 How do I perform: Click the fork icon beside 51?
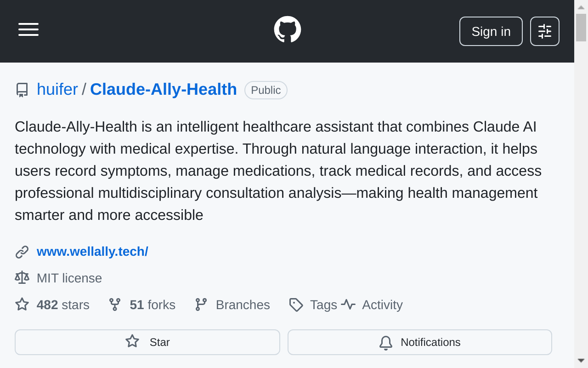(114, 304)
